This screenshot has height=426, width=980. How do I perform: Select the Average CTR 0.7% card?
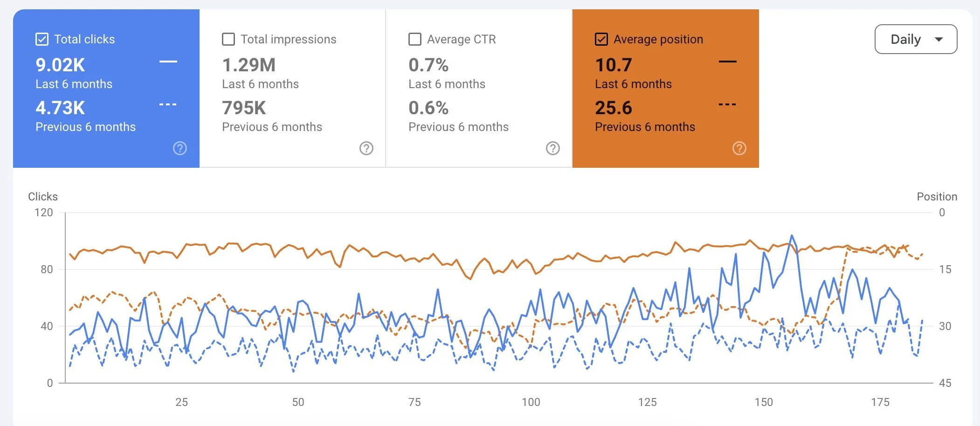pyautogui.click(x=479, y=89)
